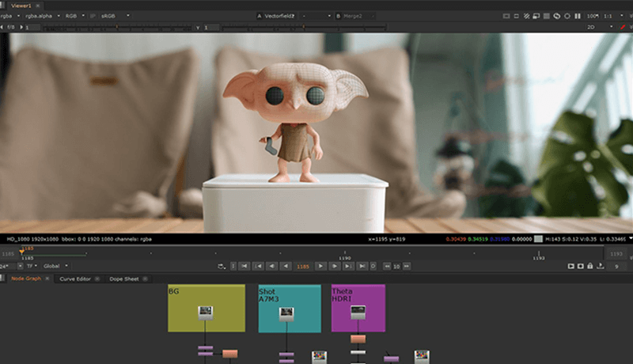Adjust the gamma slider in viewer
The image size is (633, 364).
click(x=304, y=28)
